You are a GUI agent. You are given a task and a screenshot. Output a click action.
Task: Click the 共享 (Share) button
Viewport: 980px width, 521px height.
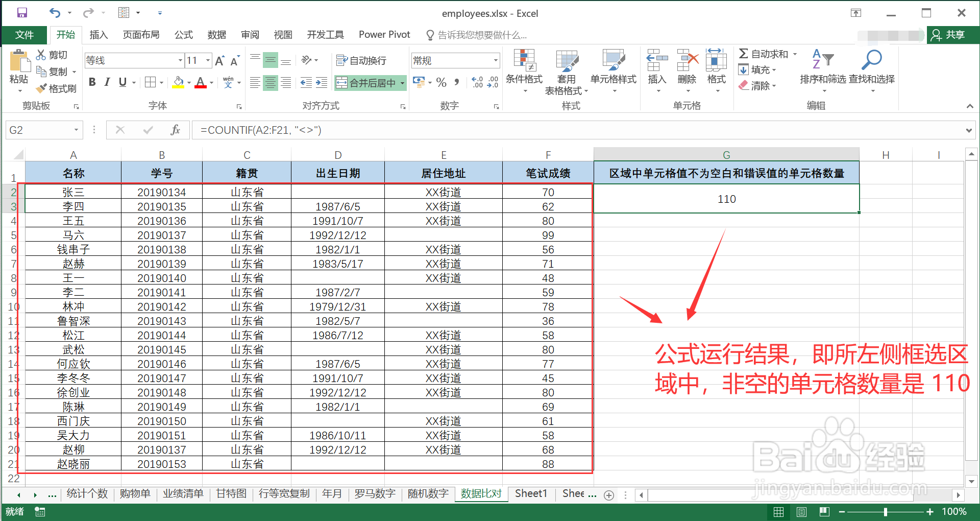point(952,35)
